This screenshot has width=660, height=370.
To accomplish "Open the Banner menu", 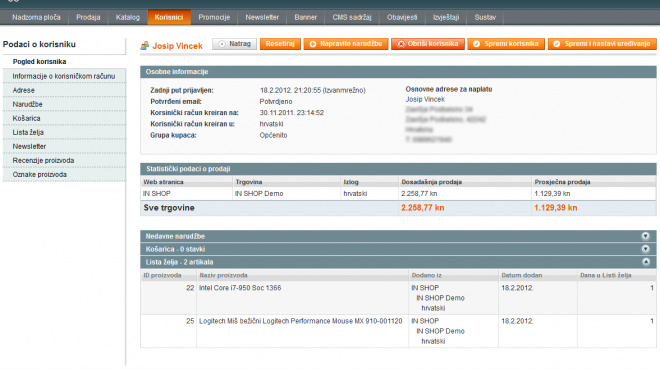I will pyautogui.click(x=306, y=17).
